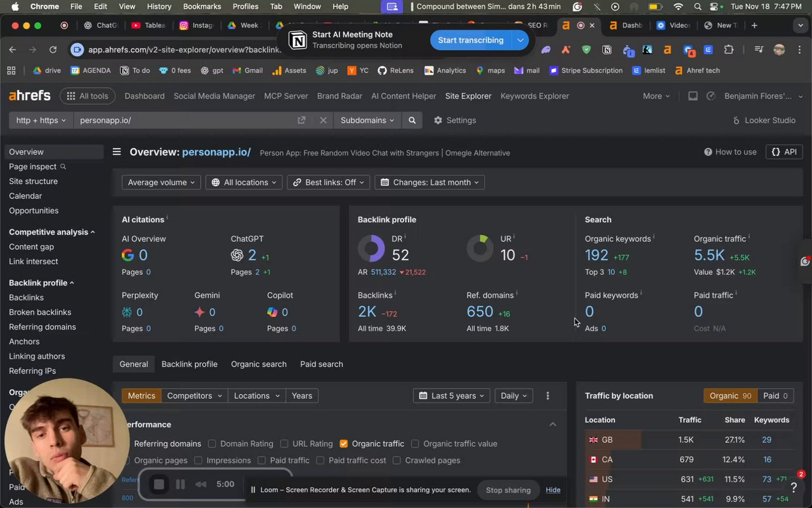Clear the URL field with X icon
812x508 pixels.
pyautogui.click(x=323, y=120)
